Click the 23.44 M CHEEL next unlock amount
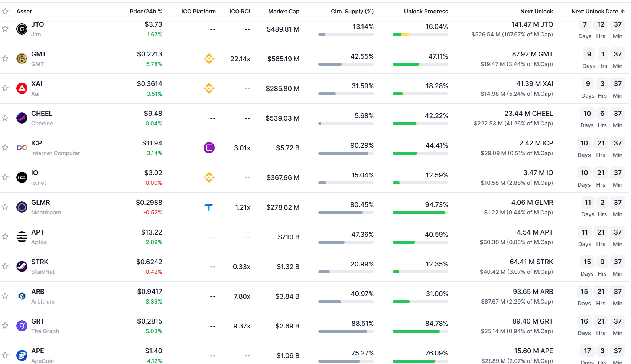This screenshot has height=364, width=631. pyautogui.click(x=529, y=114)
